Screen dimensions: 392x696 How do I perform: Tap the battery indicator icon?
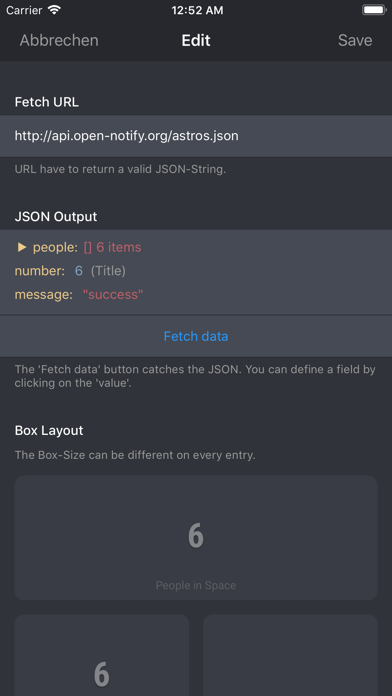pyautogui.click(x=374, y=10)
